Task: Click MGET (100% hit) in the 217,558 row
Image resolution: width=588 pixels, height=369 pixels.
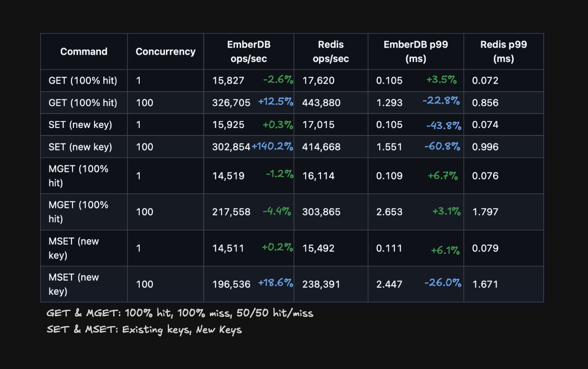Action: [79, 212]
